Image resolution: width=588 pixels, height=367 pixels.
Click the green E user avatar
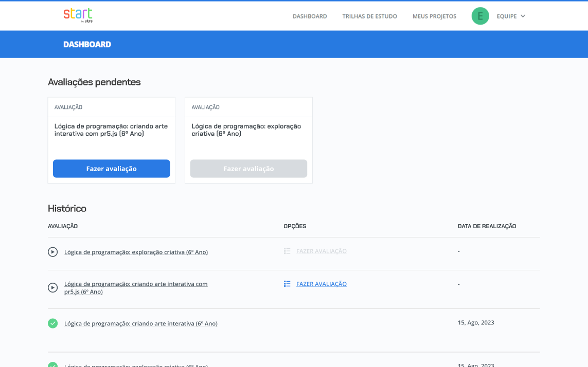click(x=480, y=16)
